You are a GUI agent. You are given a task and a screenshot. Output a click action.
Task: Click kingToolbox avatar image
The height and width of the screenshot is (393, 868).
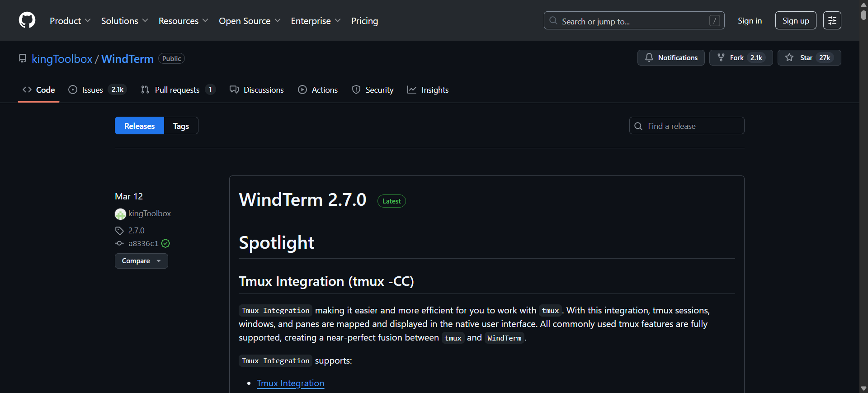pyautogui.click(x=120, y=214)
